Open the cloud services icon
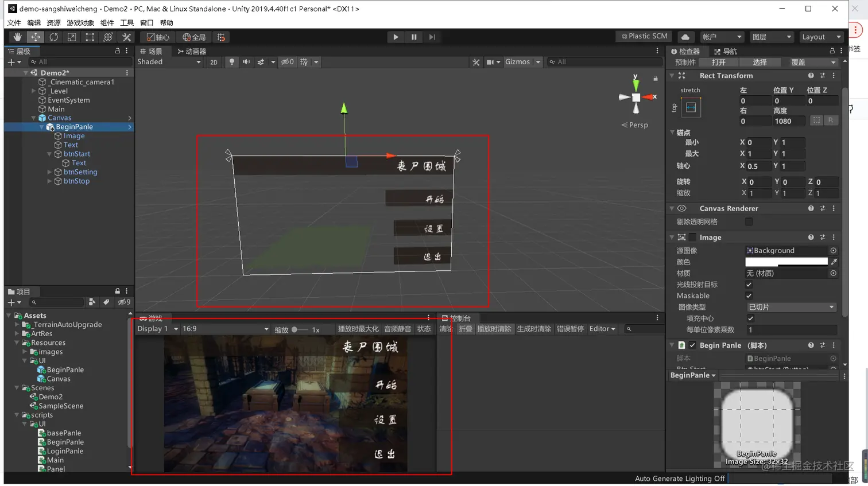Screen dimensions: 868x486 685,37
